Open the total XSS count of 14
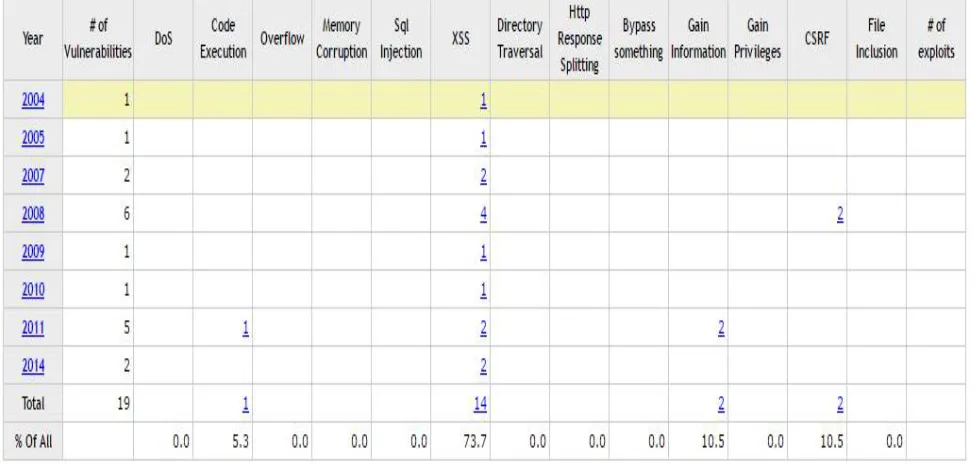 coord(481,404)
